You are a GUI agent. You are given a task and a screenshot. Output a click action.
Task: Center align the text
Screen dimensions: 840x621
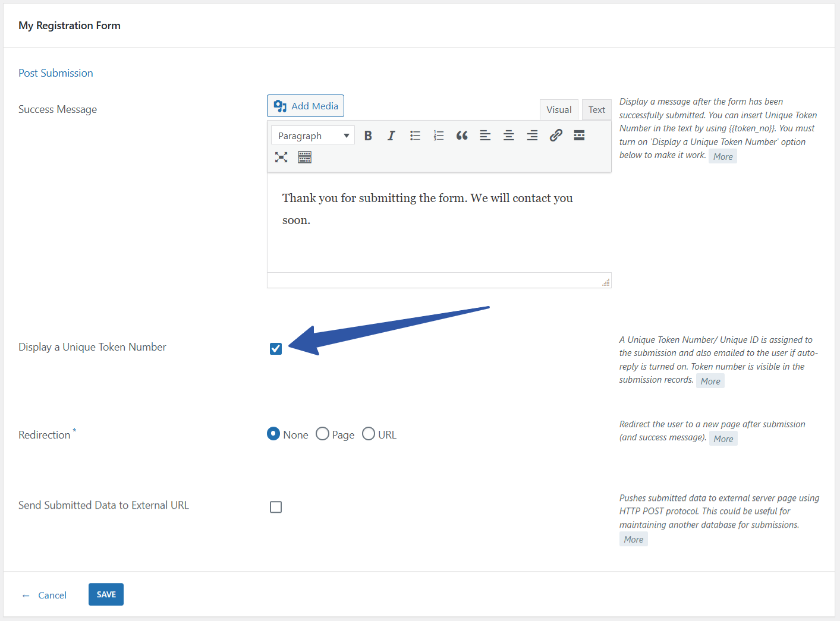click(509, 135)
